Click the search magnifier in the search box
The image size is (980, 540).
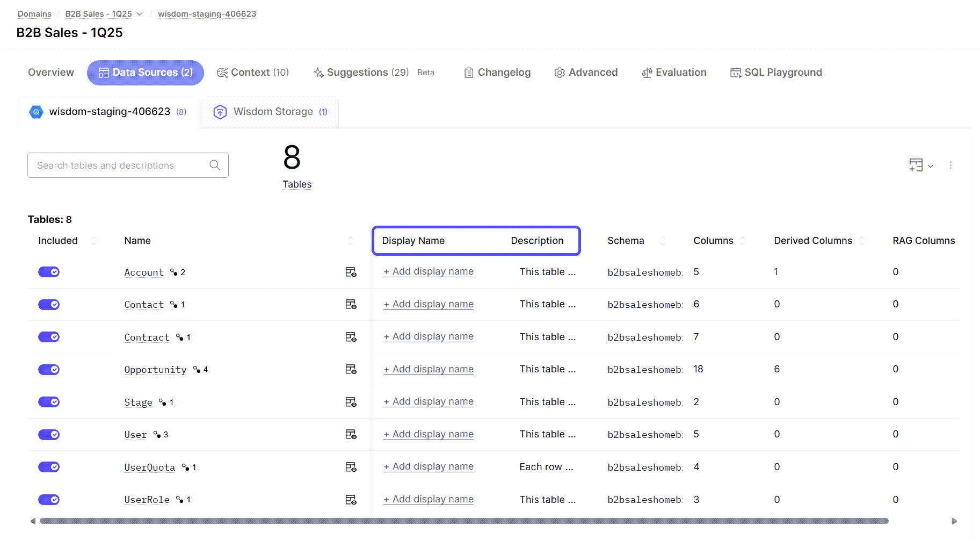coord(214,165)
